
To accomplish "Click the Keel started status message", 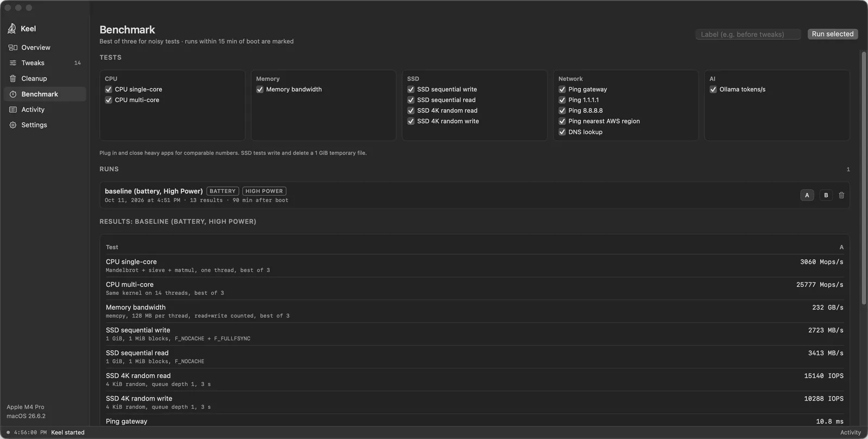I will (x=68, y=432).
